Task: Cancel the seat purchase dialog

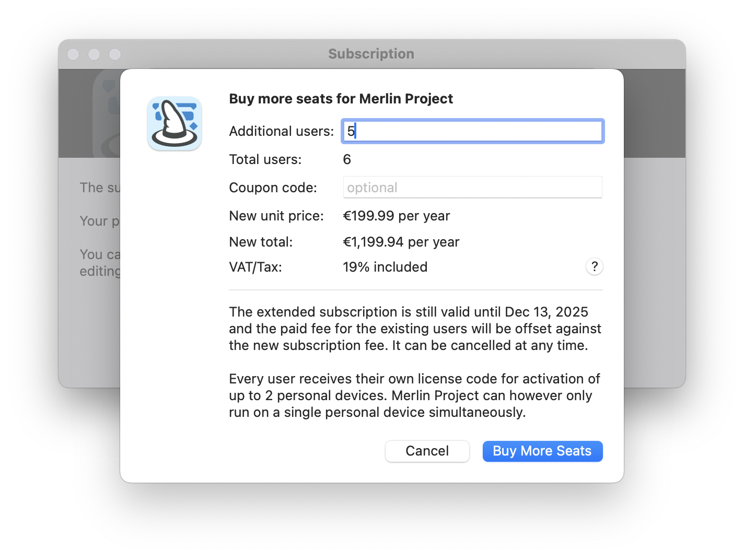Action: click(x=427, y=451)
